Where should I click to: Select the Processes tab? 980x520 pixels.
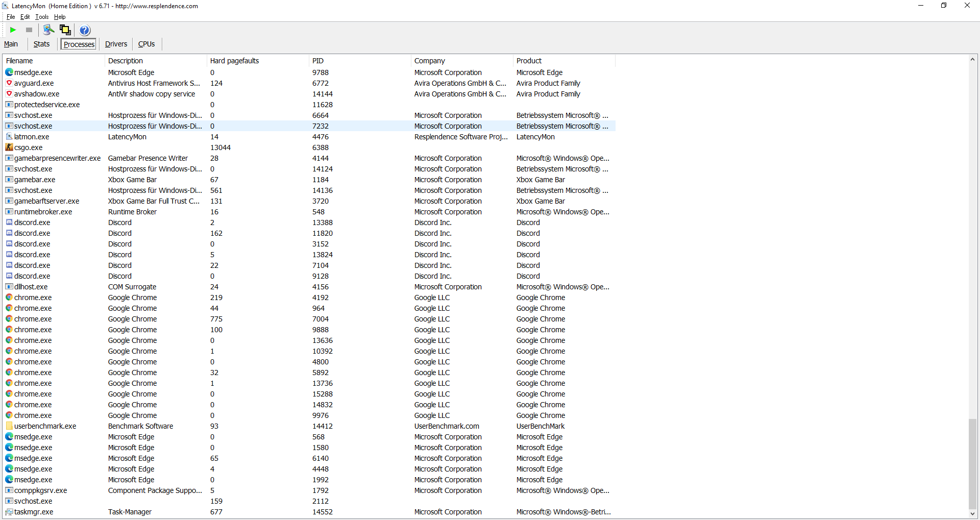coord(79,44)
